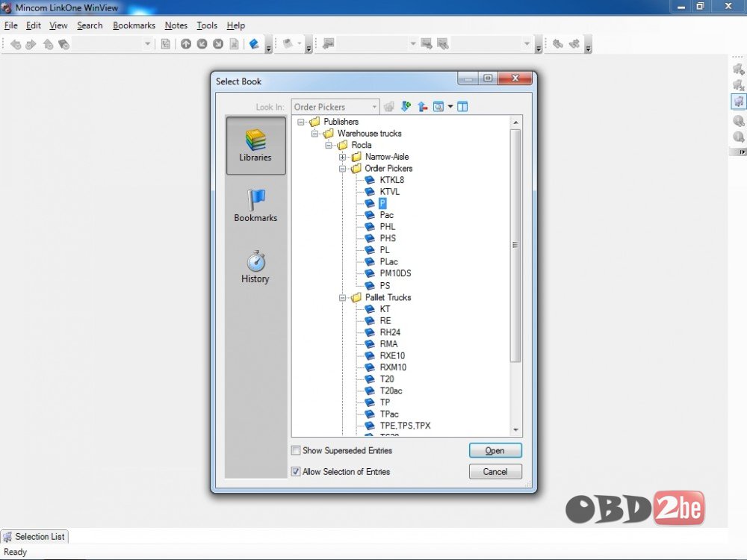The height and width of the screenshot is (560, 747).
Task: Select the PLac book entry
Action: pyautogui.click(x=388, y=262)
